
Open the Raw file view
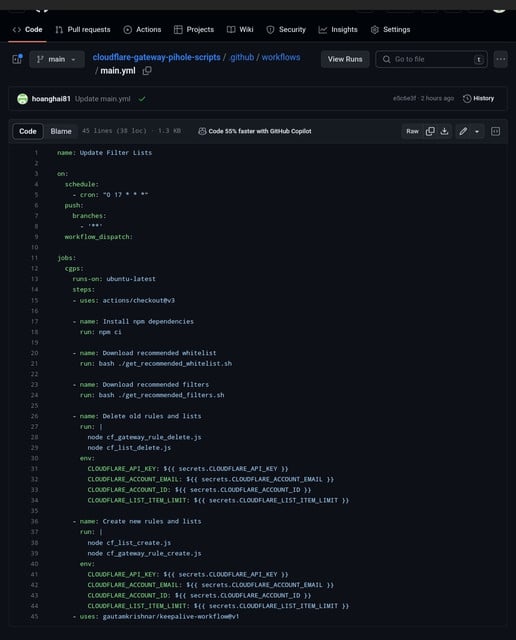[x=412, y=131]
